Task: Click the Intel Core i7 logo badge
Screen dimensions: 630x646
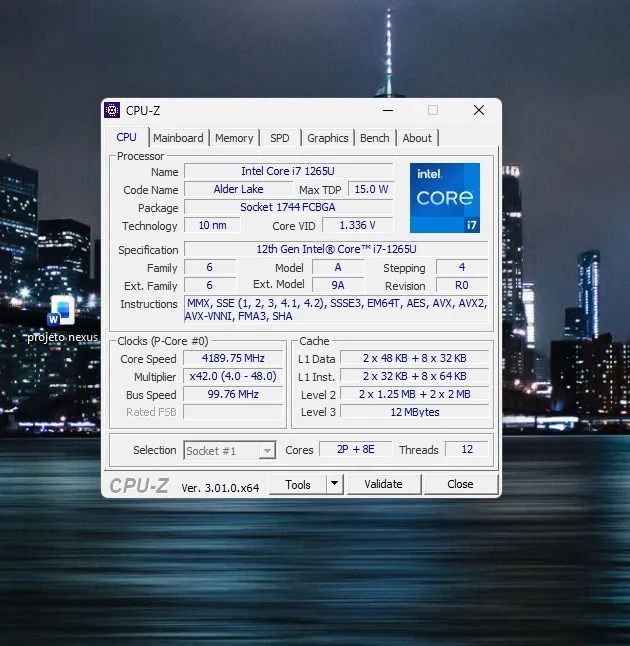Action: tap(445, 198)
